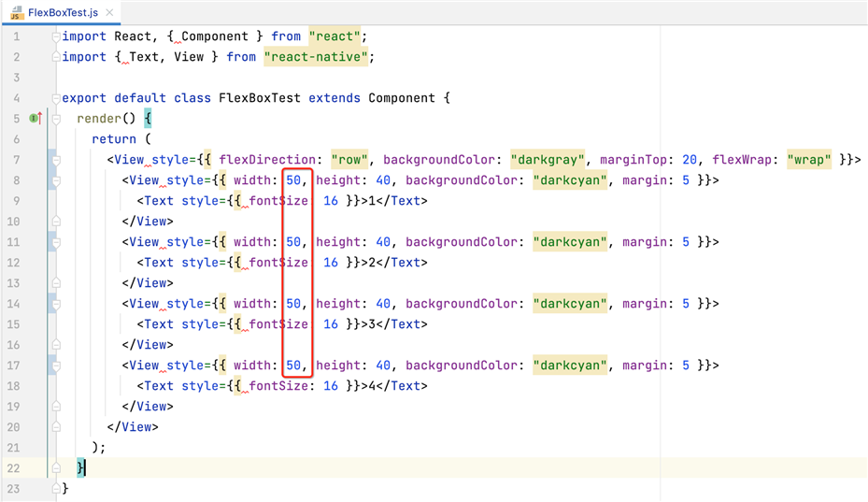868x502 pixels.
Task: Fold the first darkcyan View on line 8
Action: (56, 180)
